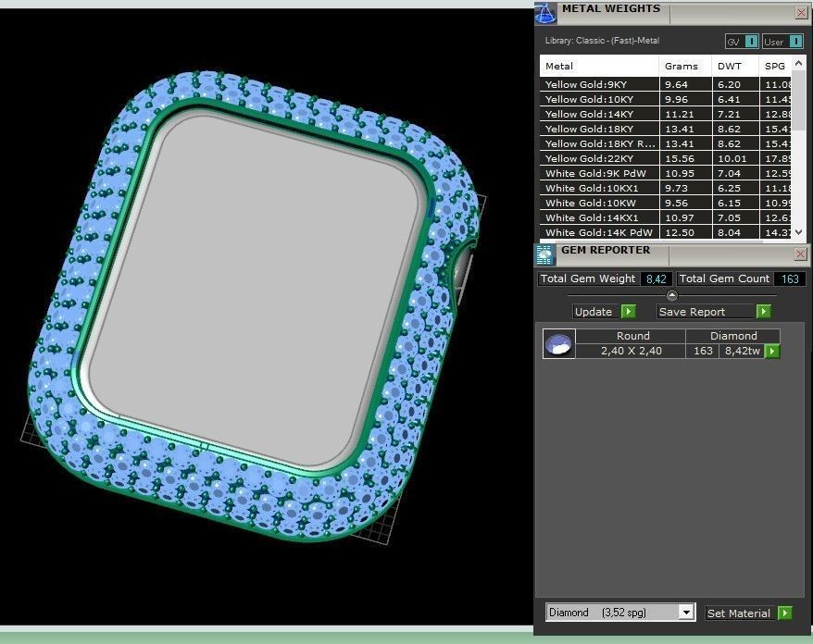Click the 12.50 grams cell for 14K PdW
Screen dimensions: 813x644
[x=685, y=232]
